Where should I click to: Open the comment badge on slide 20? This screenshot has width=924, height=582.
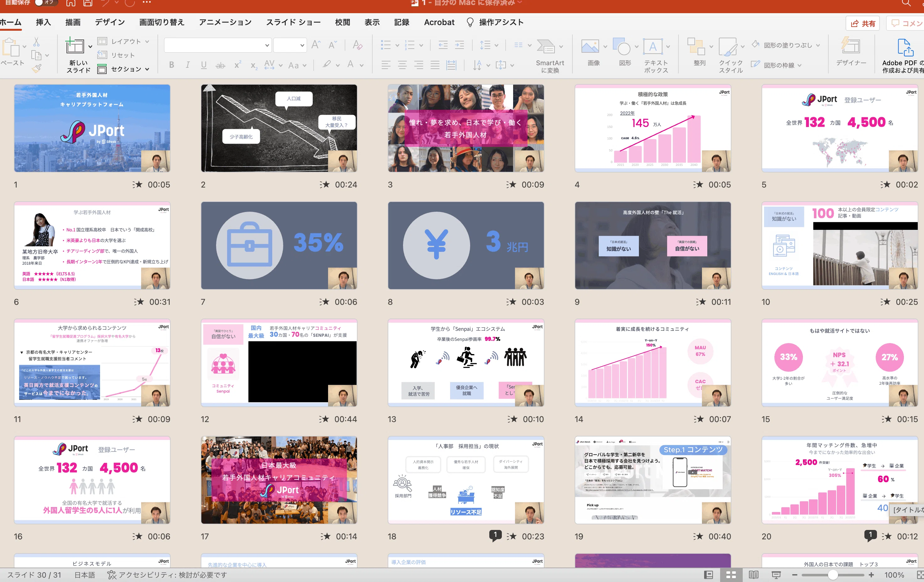870,536
